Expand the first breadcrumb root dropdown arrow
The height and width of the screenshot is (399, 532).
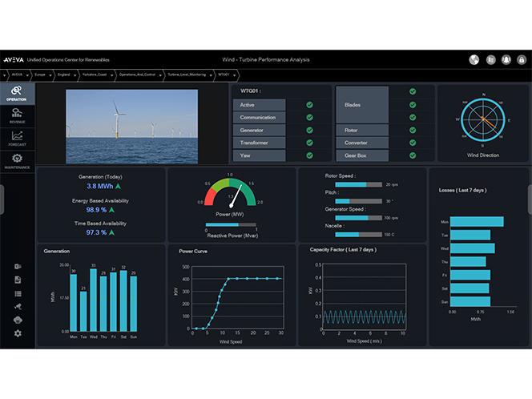[x=4, y=75]
